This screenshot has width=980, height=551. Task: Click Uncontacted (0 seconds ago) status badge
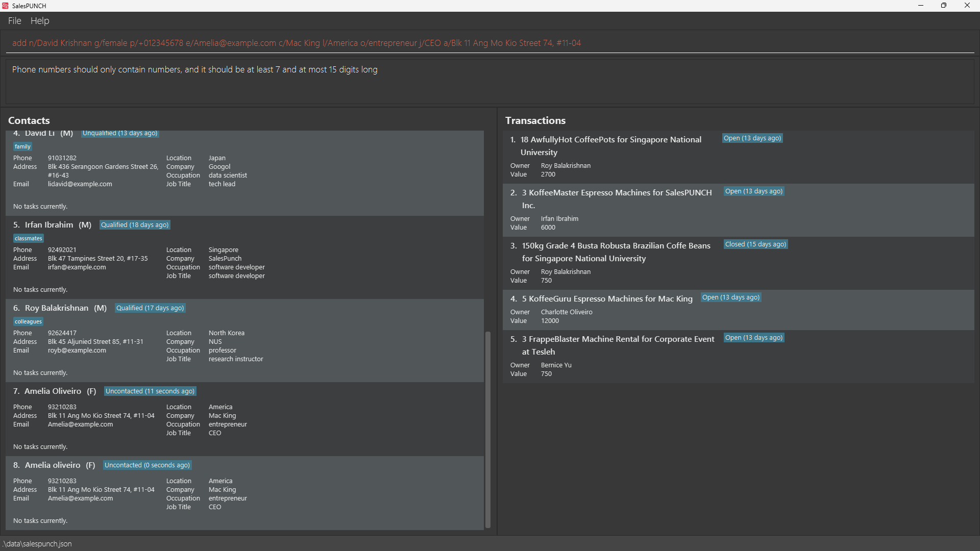(147, 465)
